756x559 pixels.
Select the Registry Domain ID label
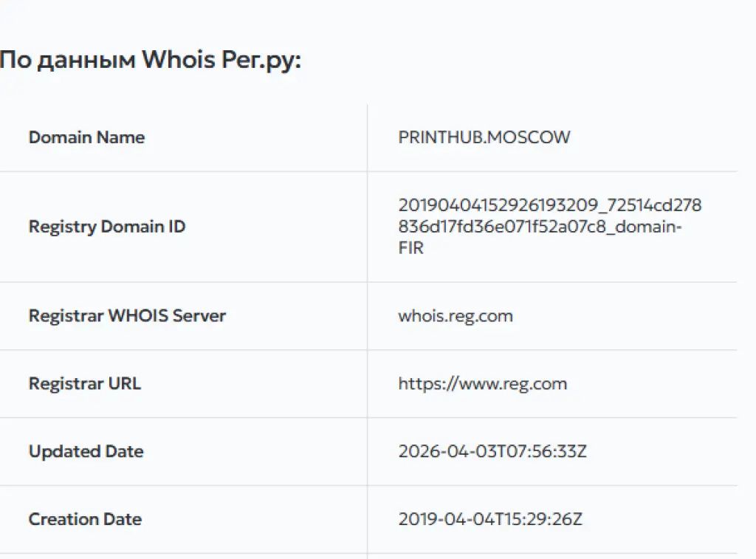point(107,227)
